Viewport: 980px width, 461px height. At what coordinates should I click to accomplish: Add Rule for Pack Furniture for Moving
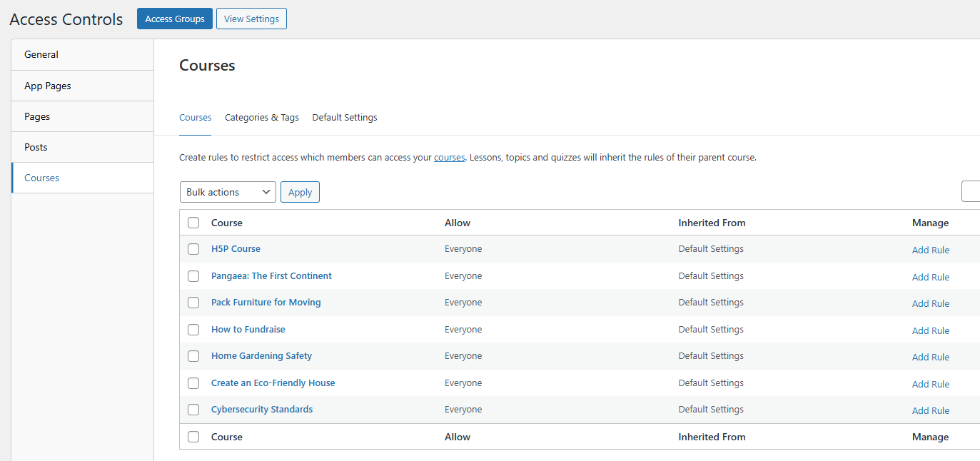[930, 303]
